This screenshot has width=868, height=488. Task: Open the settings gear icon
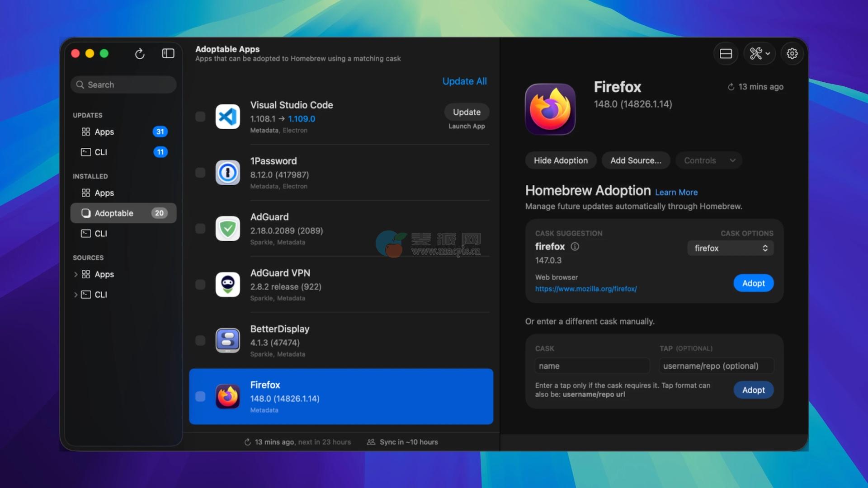(x=792, y=54)
